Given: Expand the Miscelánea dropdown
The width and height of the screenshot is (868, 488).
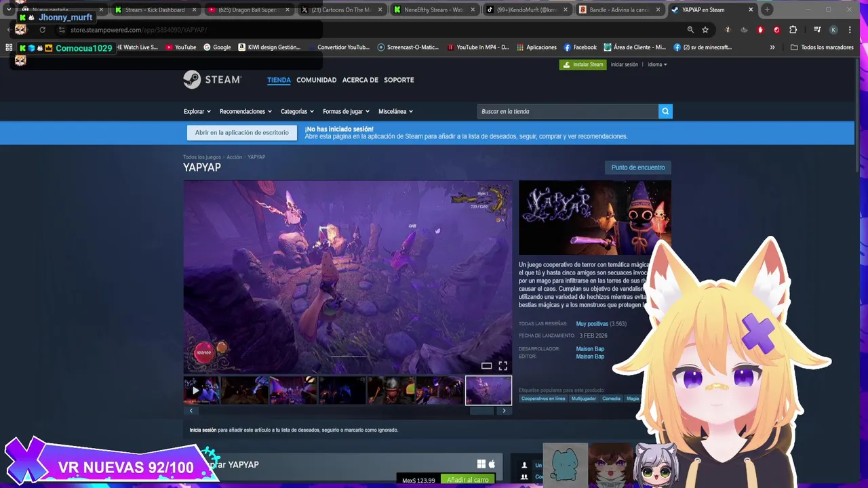Looking at the screenshot, I should (x=396, y=111).
